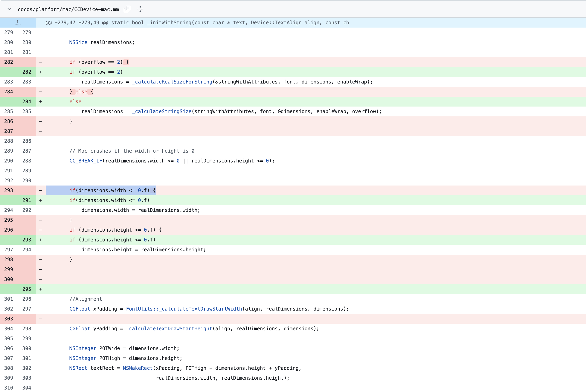Viewport: 586px width, 392px height.
Task: Copy the CCDevice-mac.mm file path
Action: pyautogui.click(x=127, y=9)
